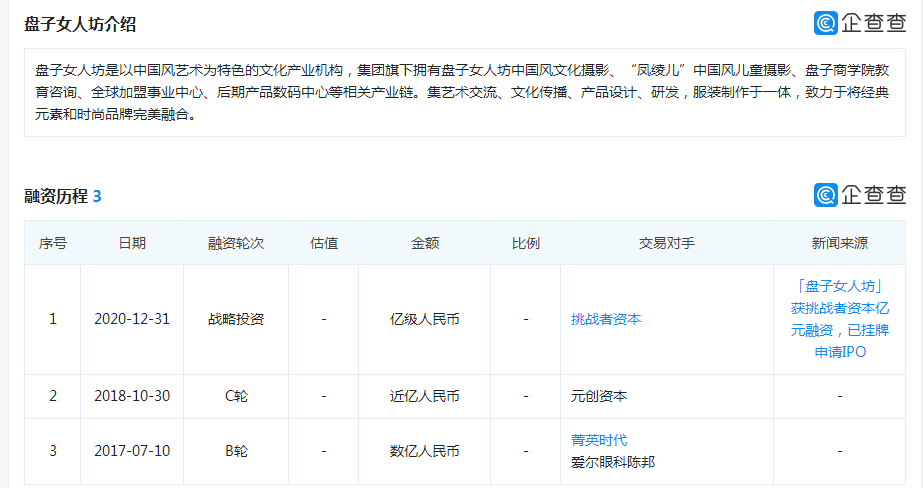Click the blue count 3 next to 融资历程
Viewport: 923px width, 488px height.
[x=97, y=196]
